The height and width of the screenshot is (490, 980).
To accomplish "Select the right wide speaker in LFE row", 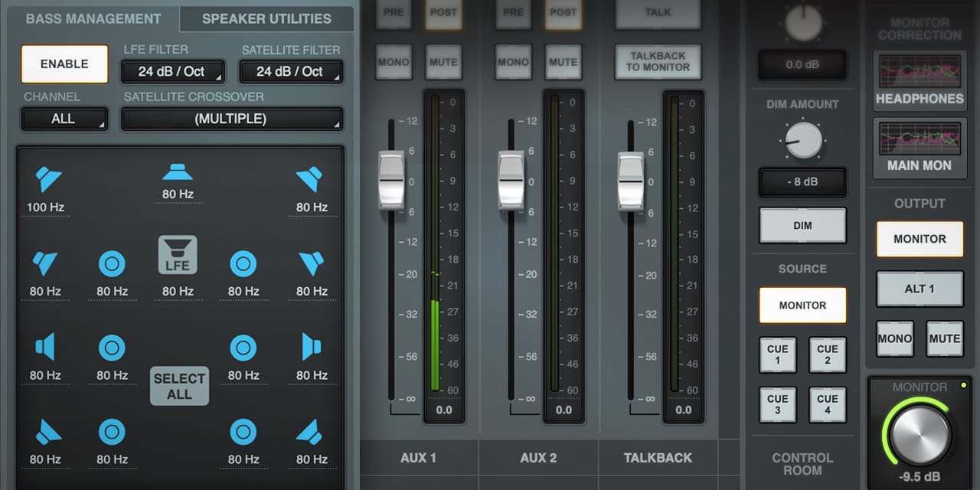I will (x=311, y=263).
